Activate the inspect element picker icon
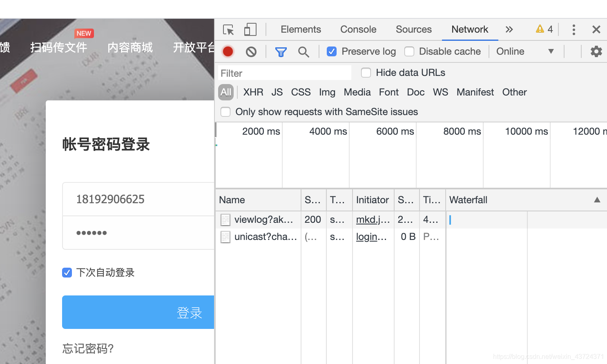The height and width of the screenshot is (364, 607). point(228,30)
